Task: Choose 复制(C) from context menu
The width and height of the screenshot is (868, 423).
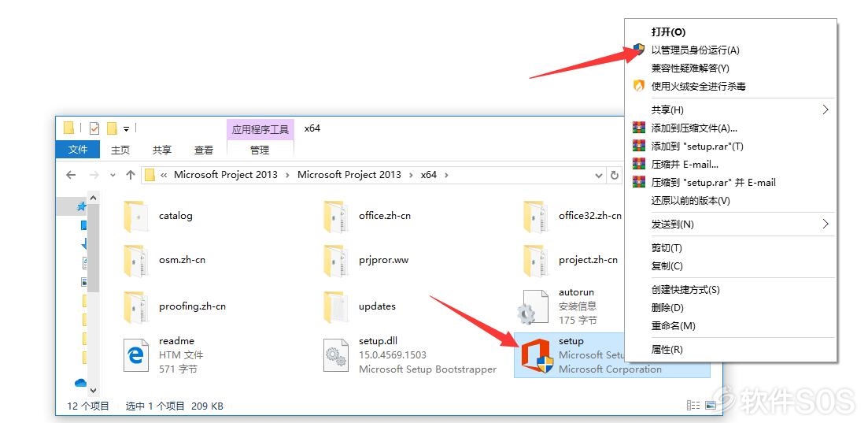Action: click(731, 266)
